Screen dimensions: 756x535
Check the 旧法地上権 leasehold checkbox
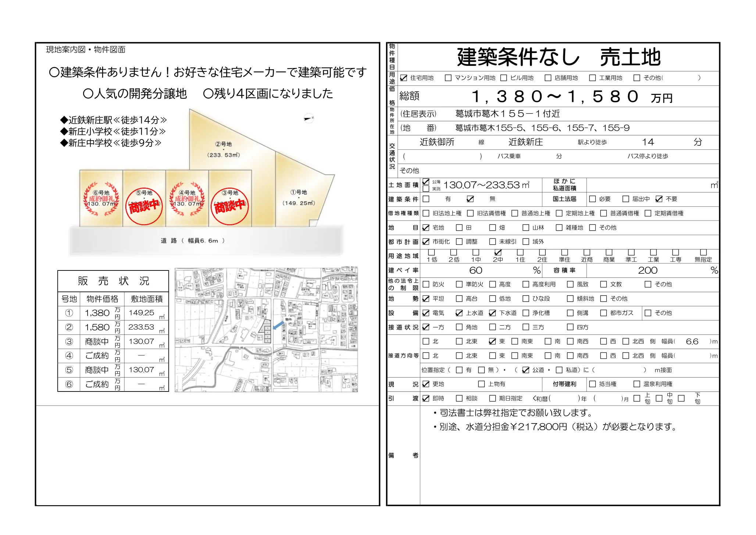425,213
